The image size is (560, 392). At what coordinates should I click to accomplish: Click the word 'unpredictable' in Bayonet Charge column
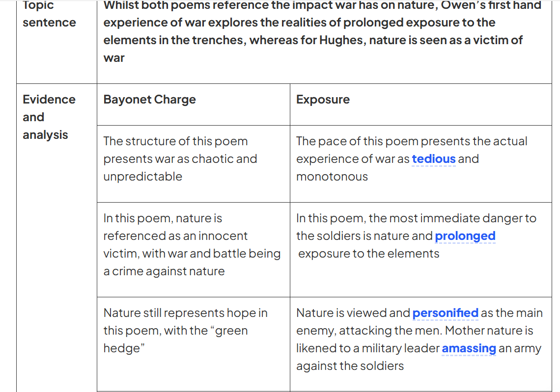pyautogui.click(x=142, y=177)
